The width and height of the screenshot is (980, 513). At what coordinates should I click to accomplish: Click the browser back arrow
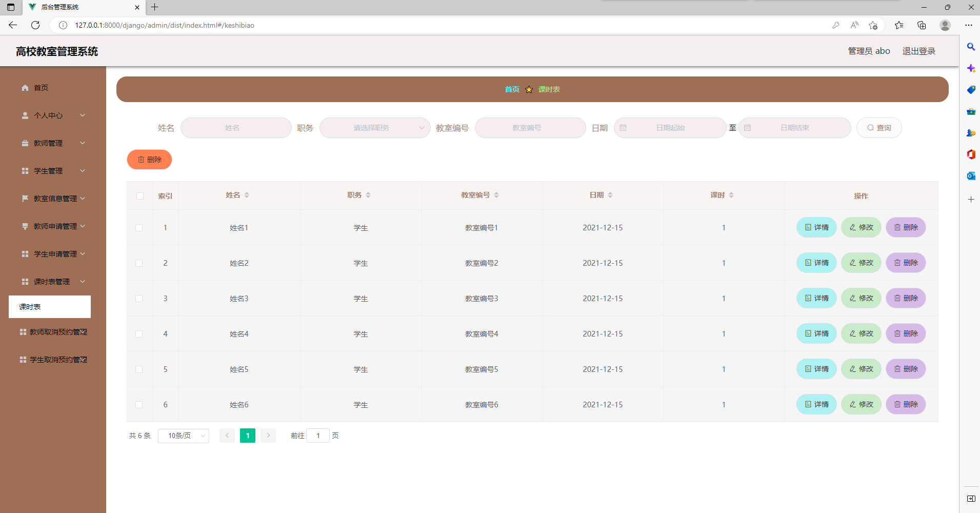[13, 25]
